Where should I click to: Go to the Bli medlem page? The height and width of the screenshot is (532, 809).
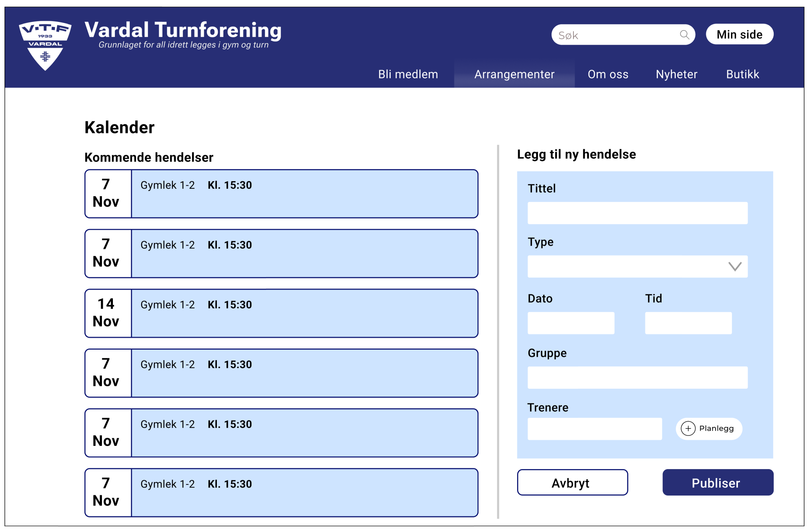point(408,74)
